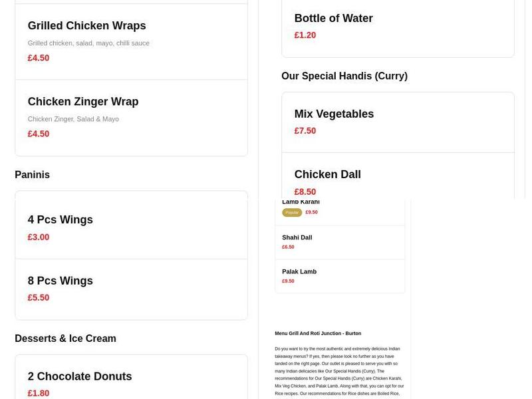Select 2 Chocolate Donuts dessert

(x=80, y=376)
